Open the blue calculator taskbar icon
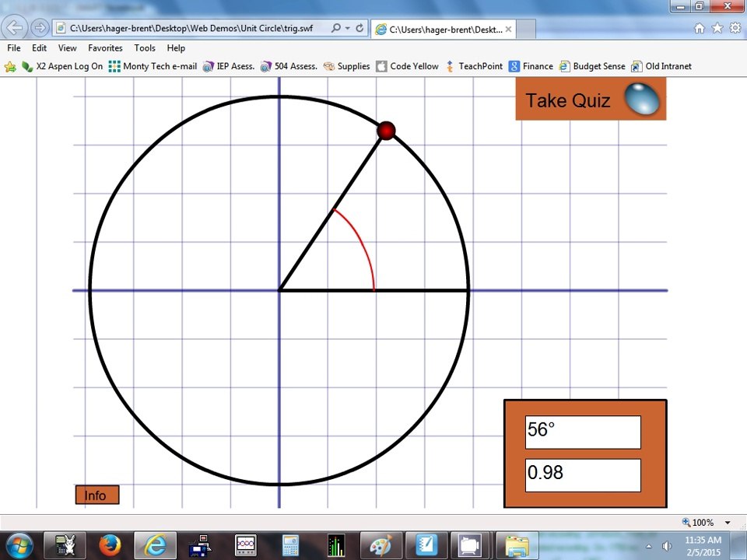This screenshot has width=747, height=560. pyautogui.click(x=290, y=545)
